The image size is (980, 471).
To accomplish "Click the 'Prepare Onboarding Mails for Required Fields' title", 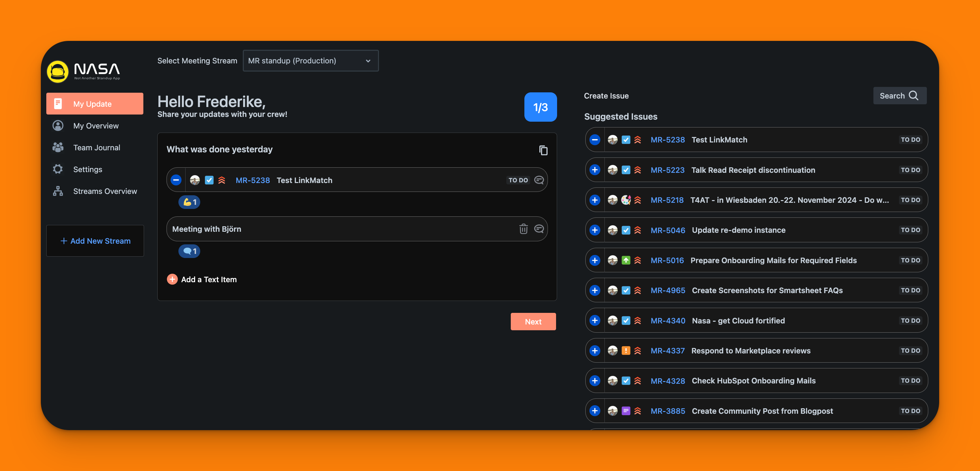I will (773, 260).
